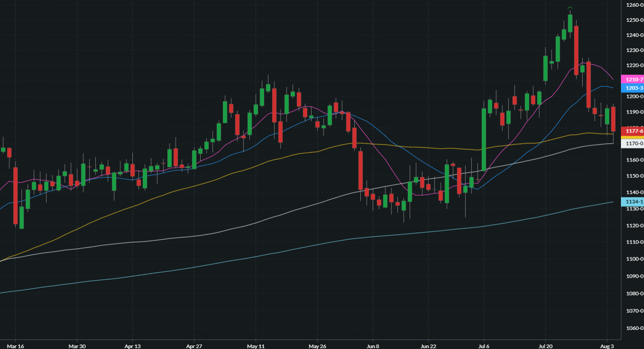Select the 1250-0 level on the price axis
This screenshot has width=644, height=349.
tap(635, 20)
